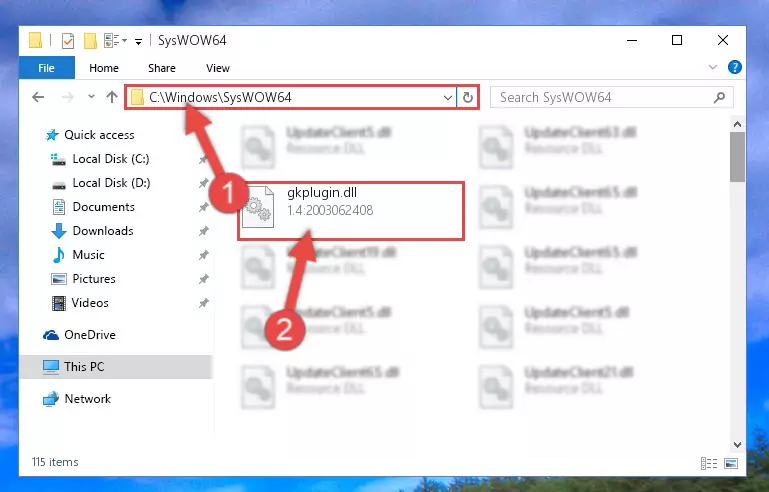Click the pin icon beside Downloads
The height and width of the screenshot is (492, 769).
[204, 231]
